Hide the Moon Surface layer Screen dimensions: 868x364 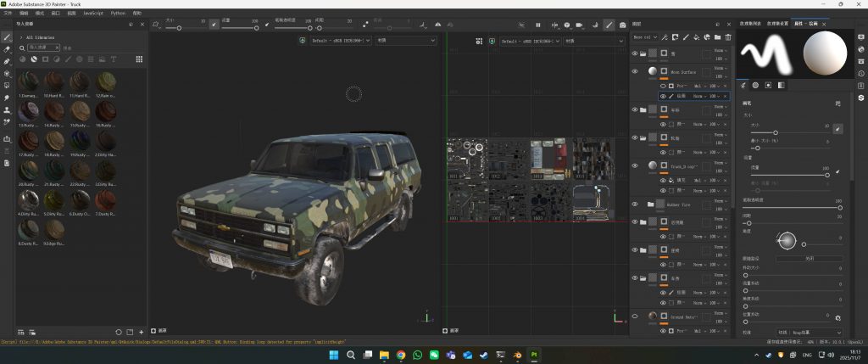(x=635, y=72)
